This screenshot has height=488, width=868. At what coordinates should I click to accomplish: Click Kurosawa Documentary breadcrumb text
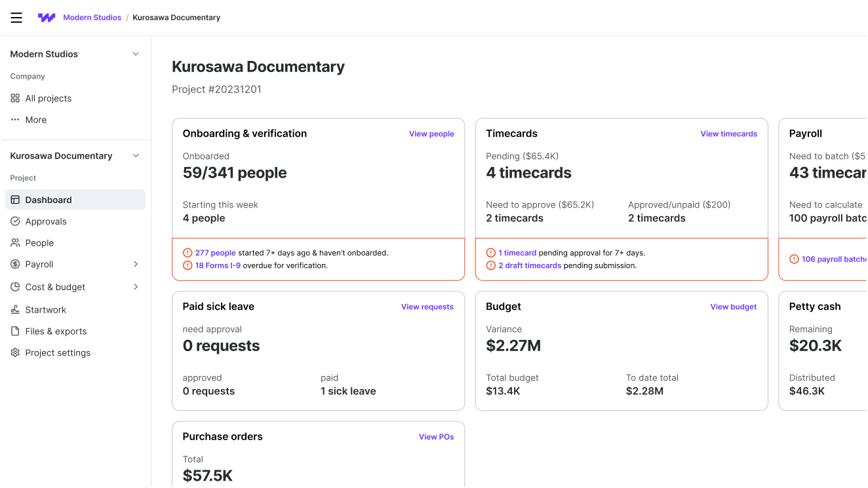point(176,18)
